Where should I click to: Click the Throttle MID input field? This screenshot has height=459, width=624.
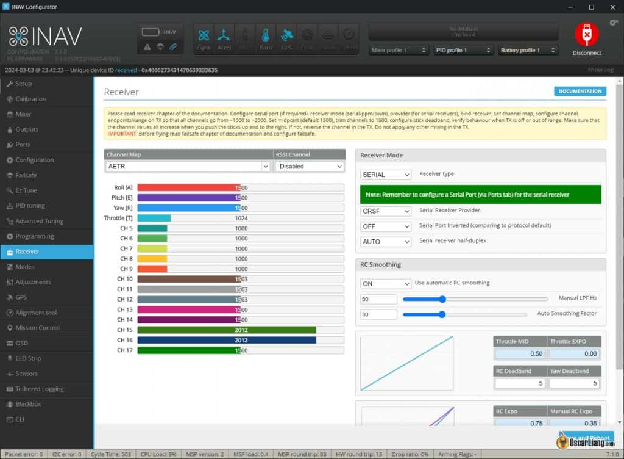point(520,354)
